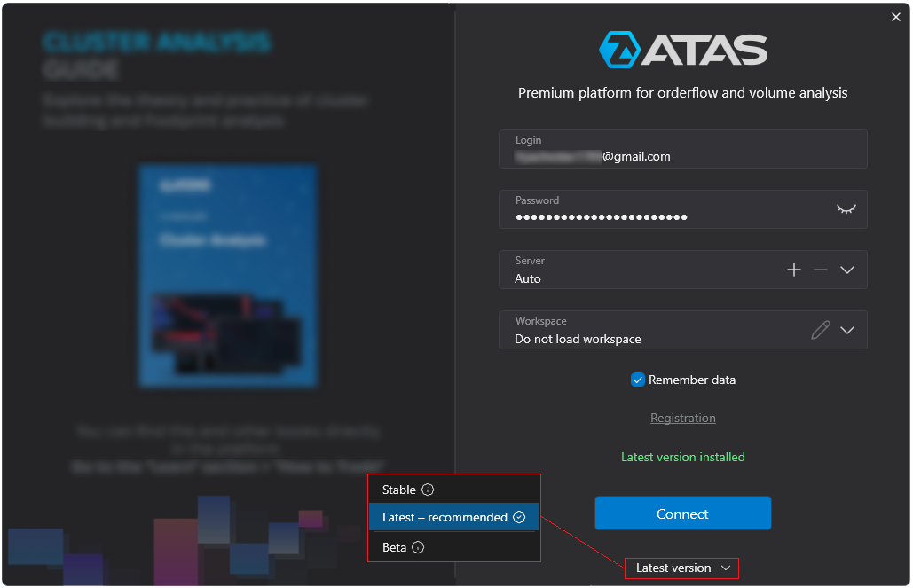Click the ATAS logo
The width and height of the screenshot is (913, 588).
tap(683, 50)
